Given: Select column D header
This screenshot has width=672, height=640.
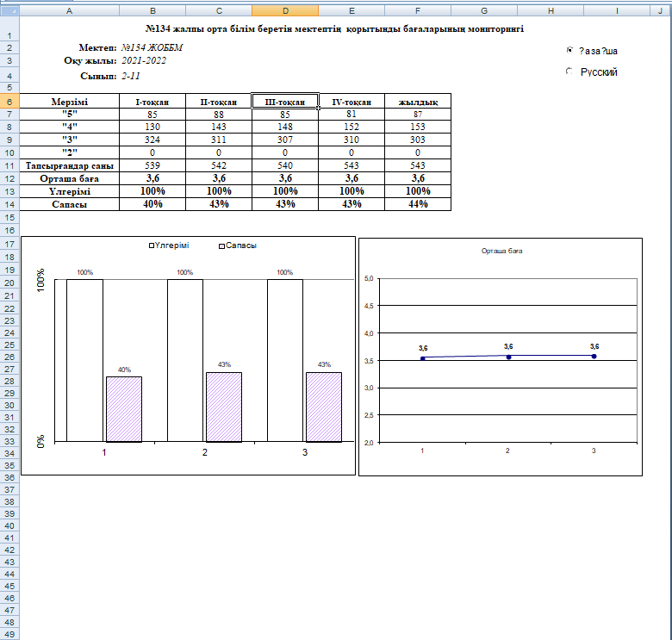Looking at the screenshot, I should point(285,10).
